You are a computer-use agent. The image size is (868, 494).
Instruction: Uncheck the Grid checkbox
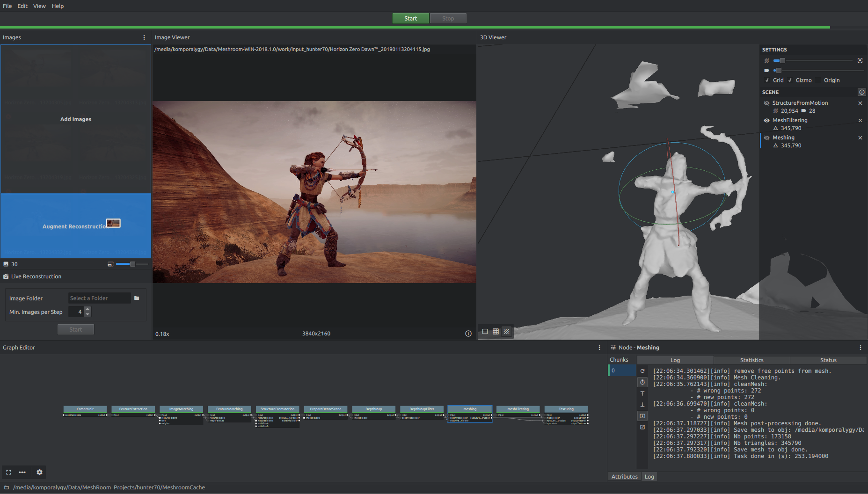[x=767, y=80]
